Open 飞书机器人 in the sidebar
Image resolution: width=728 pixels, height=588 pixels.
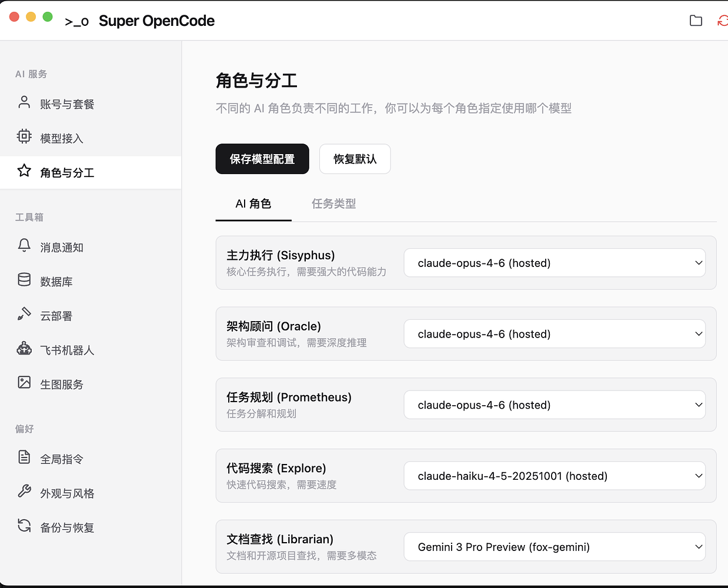click(91, 350)
